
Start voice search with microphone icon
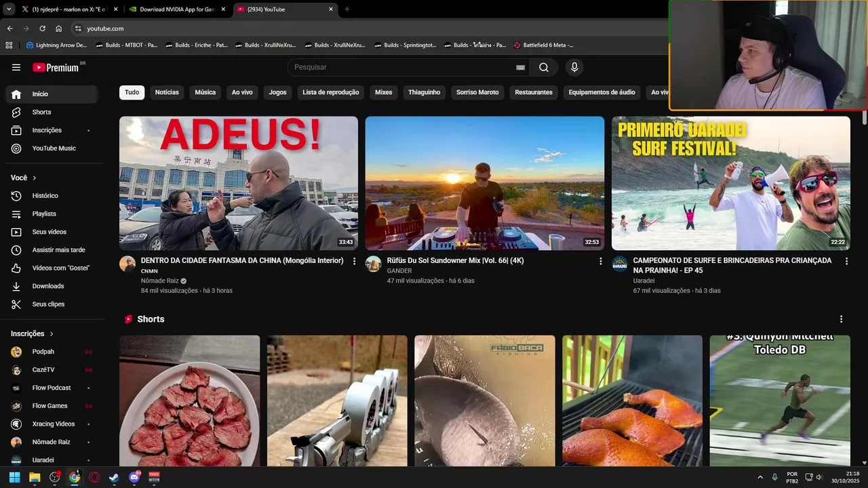click(574, 67)
